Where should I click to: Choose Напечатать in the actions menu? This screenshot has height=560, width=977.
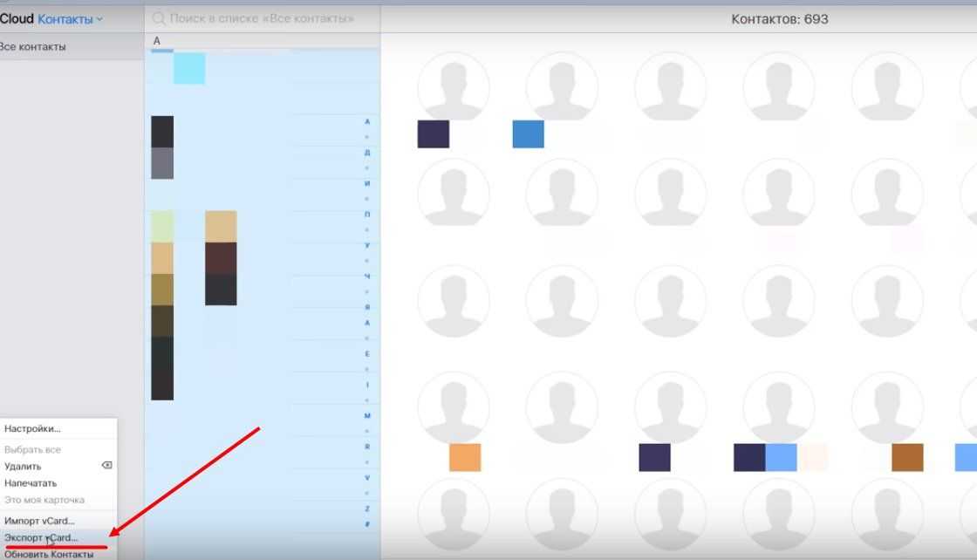31,482
